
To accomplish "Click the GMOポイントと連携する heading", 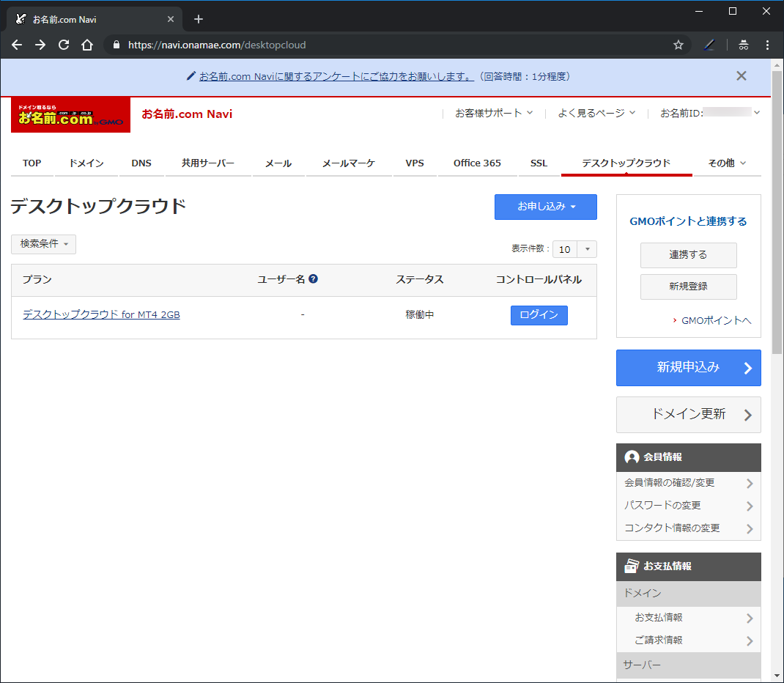I will click(688, 221).
